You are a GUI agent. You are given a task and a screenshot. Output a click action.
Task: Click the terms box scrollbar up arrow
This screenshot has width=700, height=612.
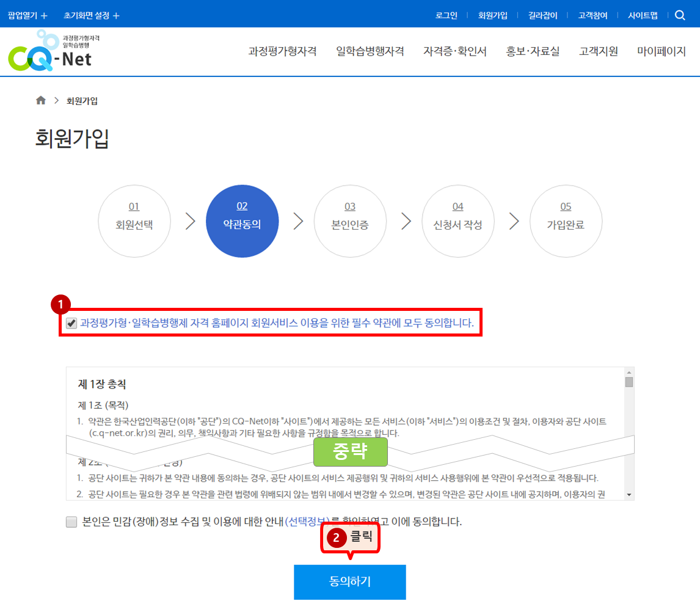tap(629, 373)
